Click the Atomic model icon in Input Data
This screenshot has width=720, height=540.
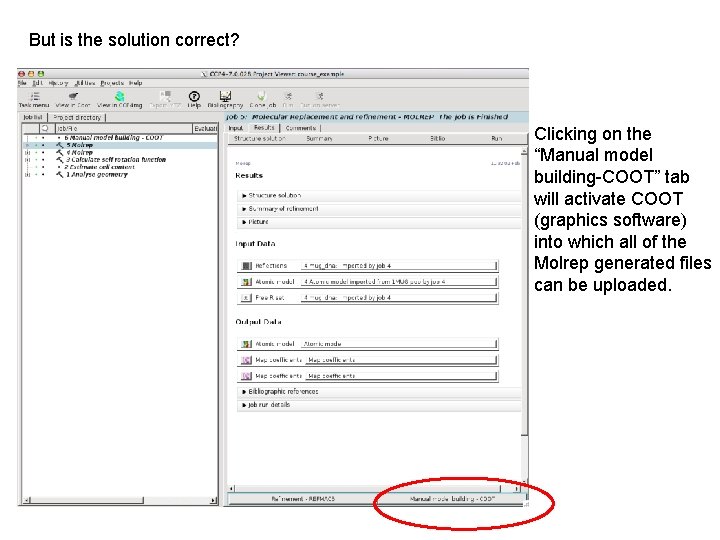pos(247,282)
